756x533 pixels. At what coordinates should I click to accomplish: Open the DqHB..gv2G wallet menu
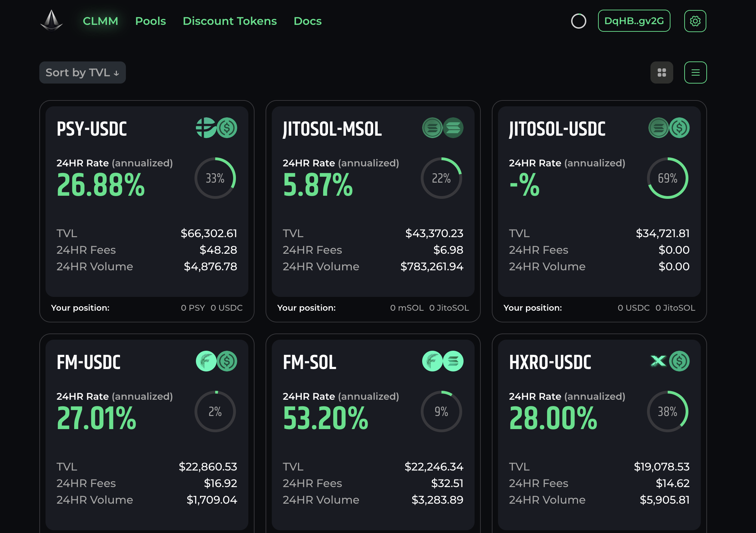point(634,21)
